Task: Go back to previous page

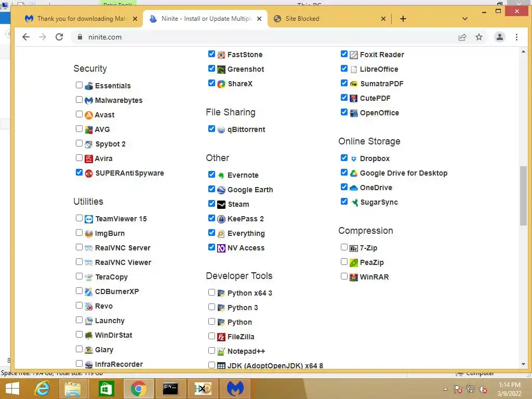Action: [x=26, y=37]
